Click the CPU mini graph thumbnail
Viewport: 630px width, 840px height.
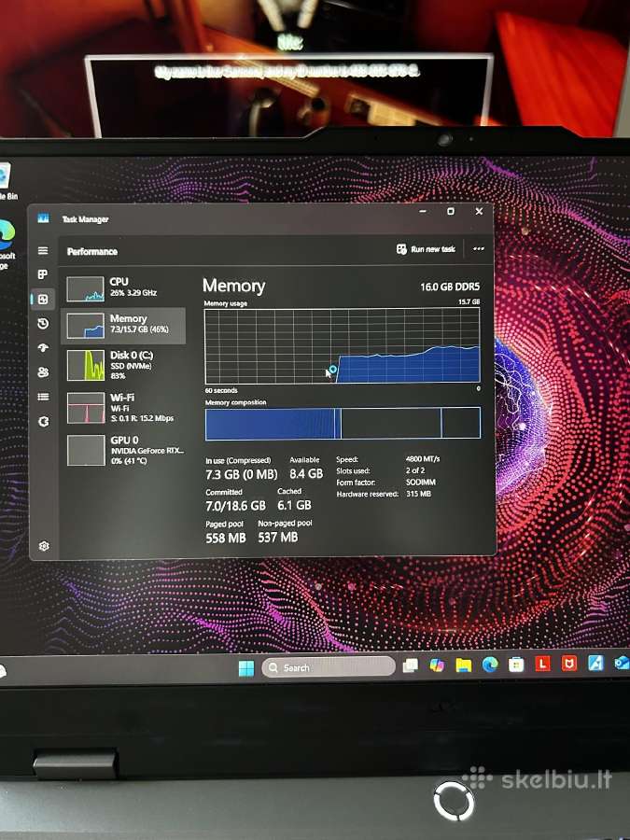point(85,289)
